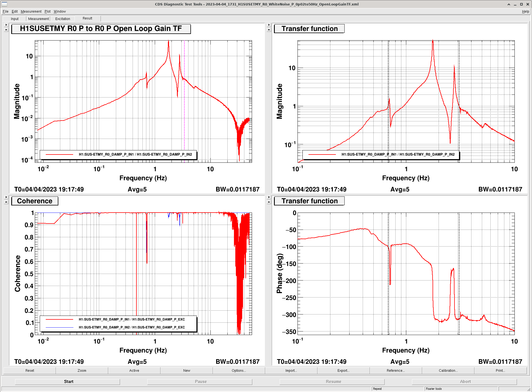Start the measurement with the Start button
Screen dimensions: 532x392
[x=67, y=382]
